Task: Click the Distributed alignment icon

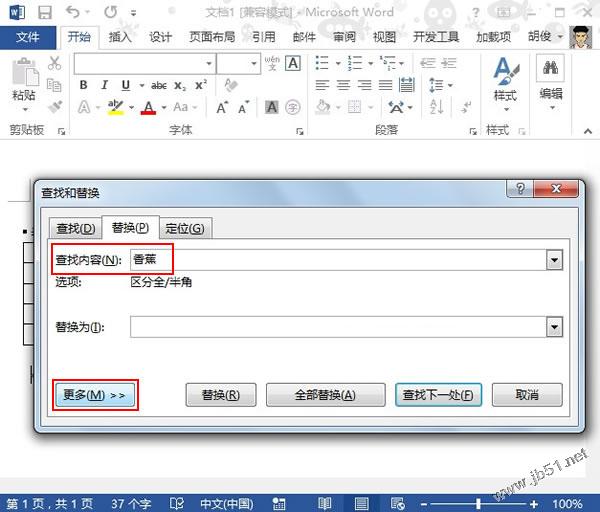Action: pyautogui.click(x=406, y=85)
